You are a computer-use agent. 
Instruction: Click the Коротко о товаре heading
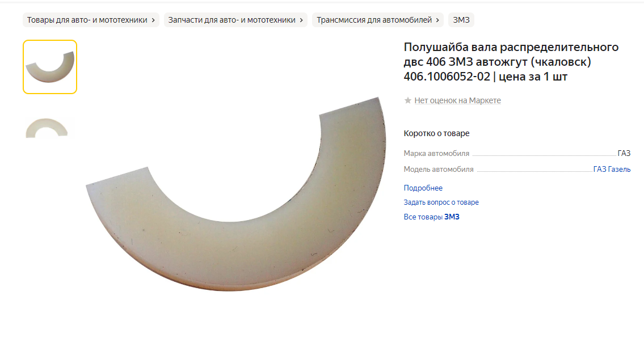[436, 133]
